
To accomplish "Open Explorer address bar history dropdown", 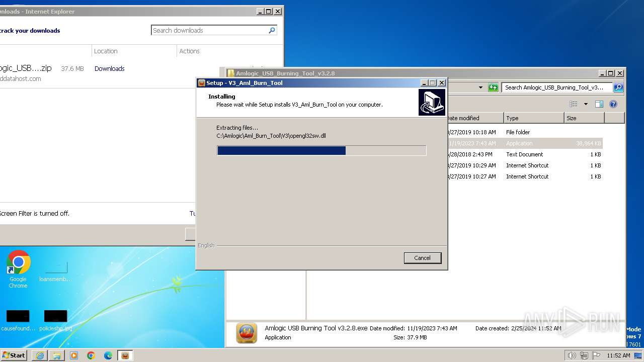I will [x=480, y=87].
